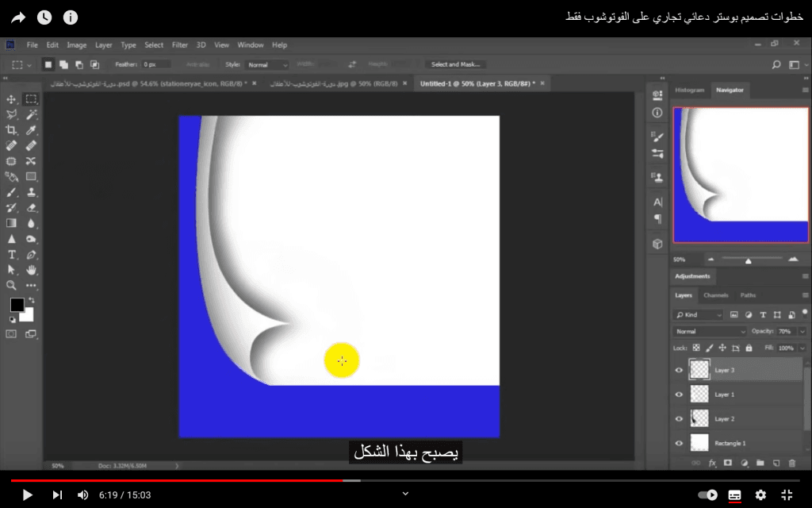Viewport: 812px width, 508px height.
Task: Create a new layer
Action: coord(776,463)
